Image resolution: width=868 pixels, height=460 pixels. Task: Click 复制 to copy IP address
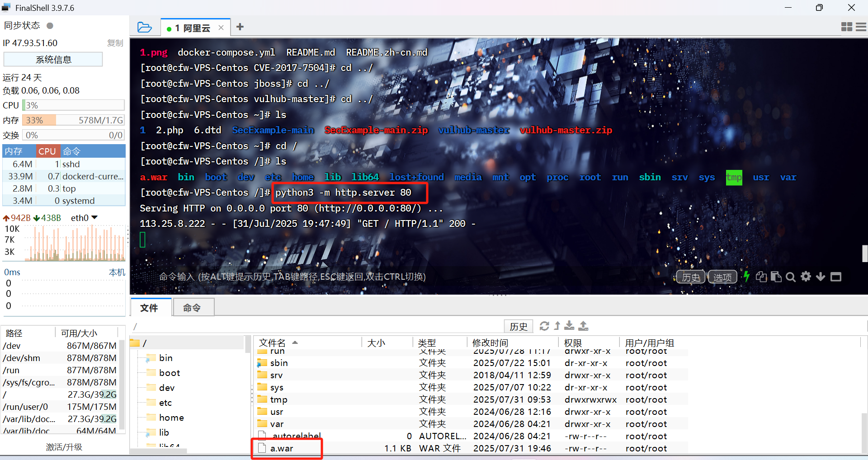pos(115,43)
